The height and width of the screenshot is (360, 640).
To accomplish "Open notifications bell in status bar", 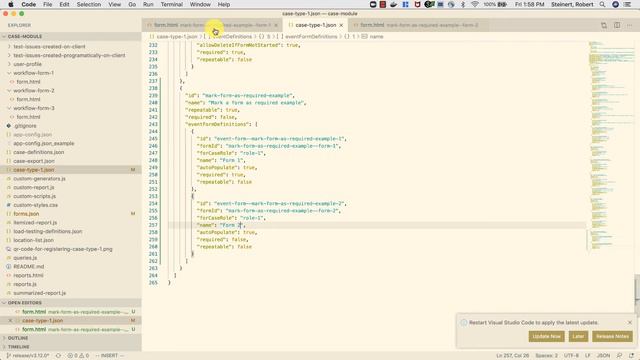I will pos(631,356).
